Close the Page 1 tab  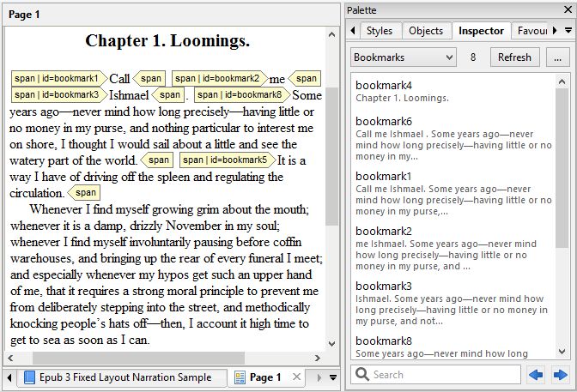[297, 377]
